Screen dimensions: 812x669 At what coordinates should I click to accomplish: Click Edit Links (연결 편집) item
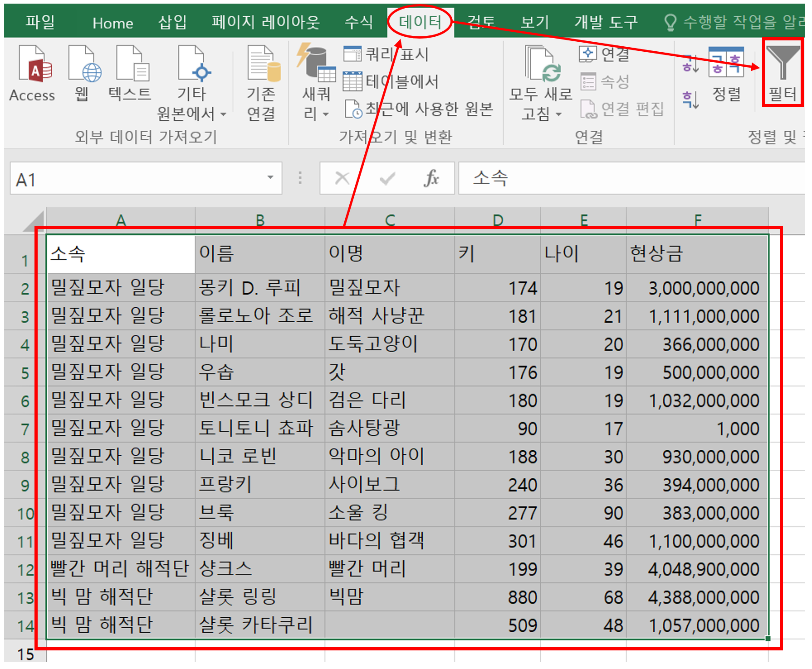tap(622, 109)
